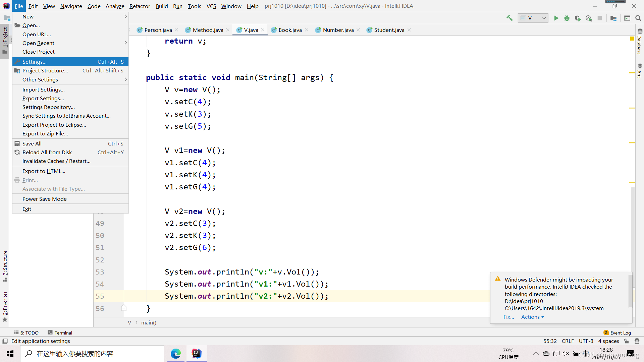This screenshot has height=362, width=644.
Task: Click the notification popup's vertical scrollbar
Action: pos(630,291)
